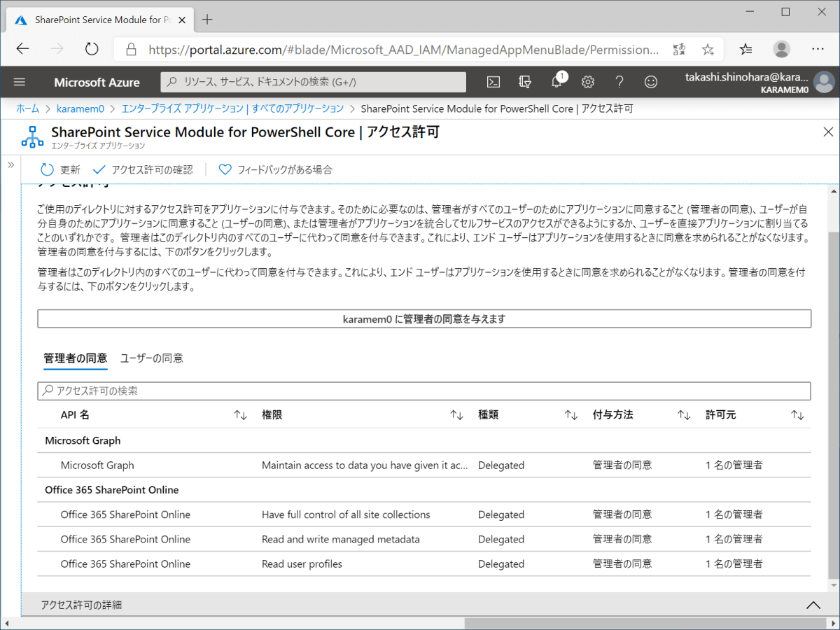Click the browser address bar URL

coord(403,50)
